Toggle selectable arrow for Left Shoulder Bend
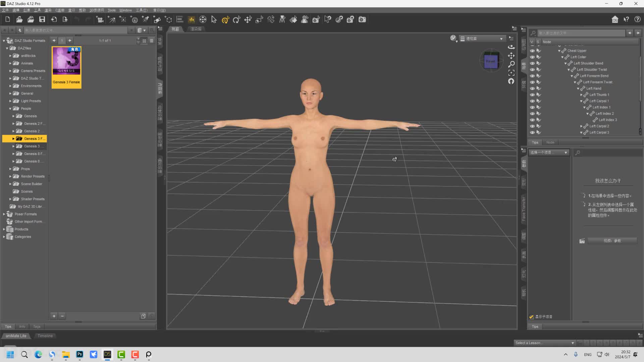Viewport: 644px width, 362px height. [539, 63]
